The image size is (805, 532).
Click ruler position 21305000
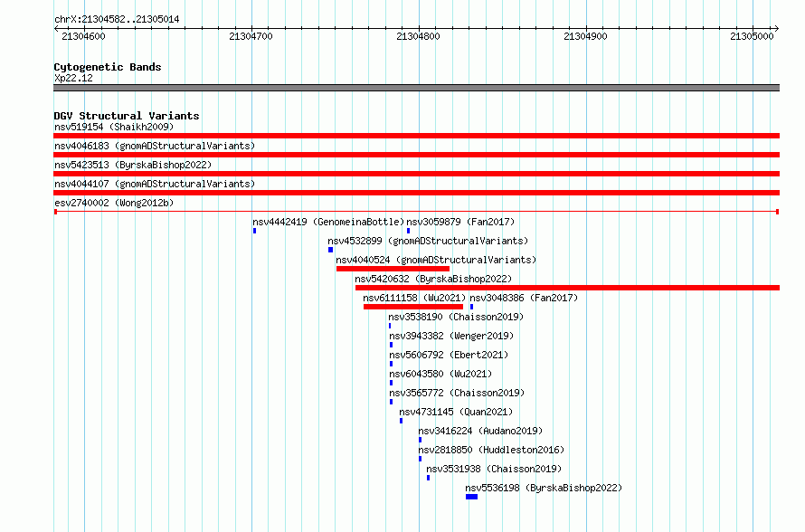[752, 36]
